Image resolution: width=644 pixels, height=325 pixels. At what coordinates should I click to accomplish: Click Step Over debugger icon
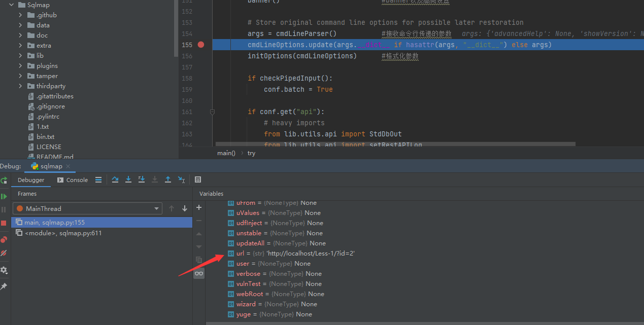click(x=115, y=179)
